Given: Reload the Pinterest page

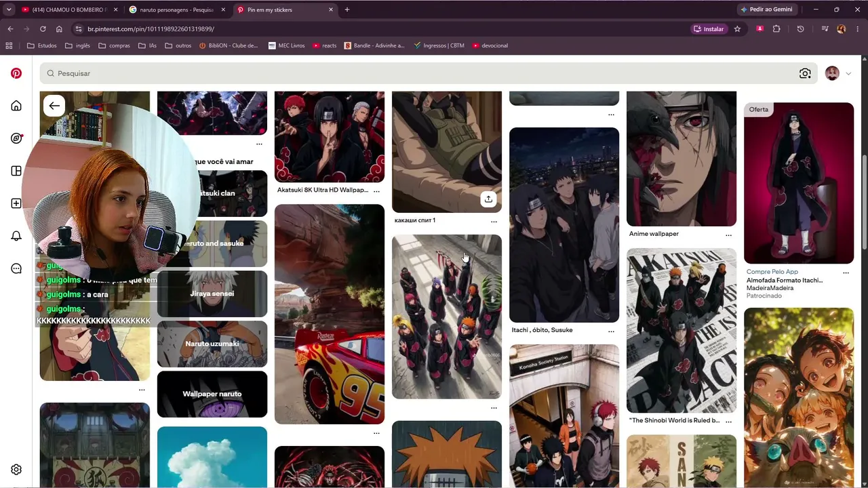Looking at the screenshot, I should [43, 29].
